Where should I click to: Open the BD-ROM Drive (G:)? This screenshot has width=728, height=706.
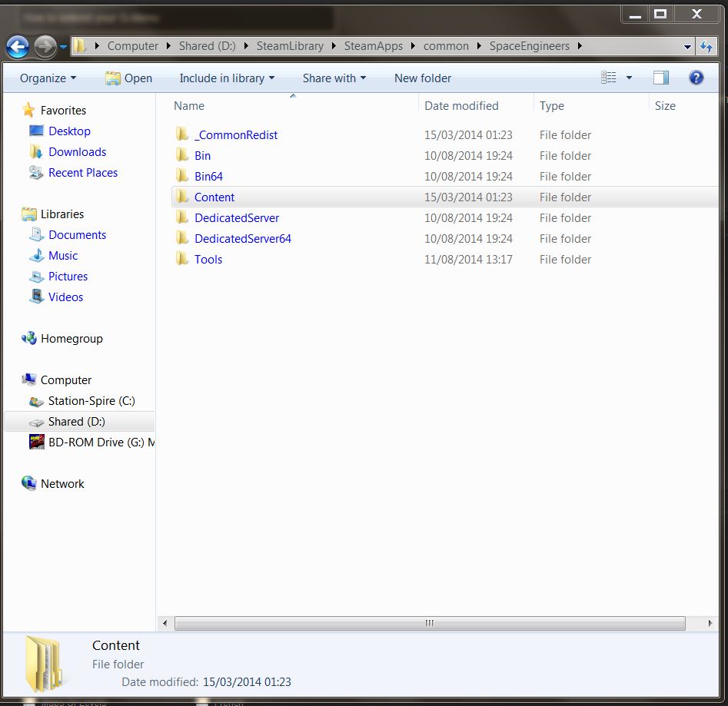click(101, 442)
